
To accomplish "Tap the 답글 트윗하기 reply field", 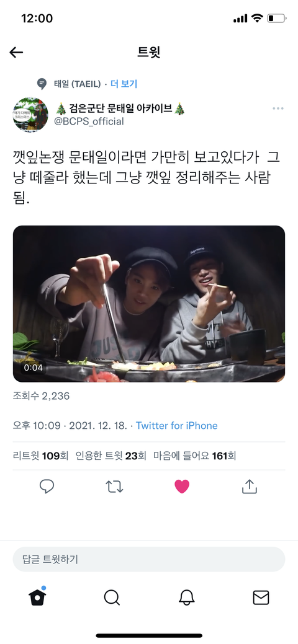I will [149, 559].
